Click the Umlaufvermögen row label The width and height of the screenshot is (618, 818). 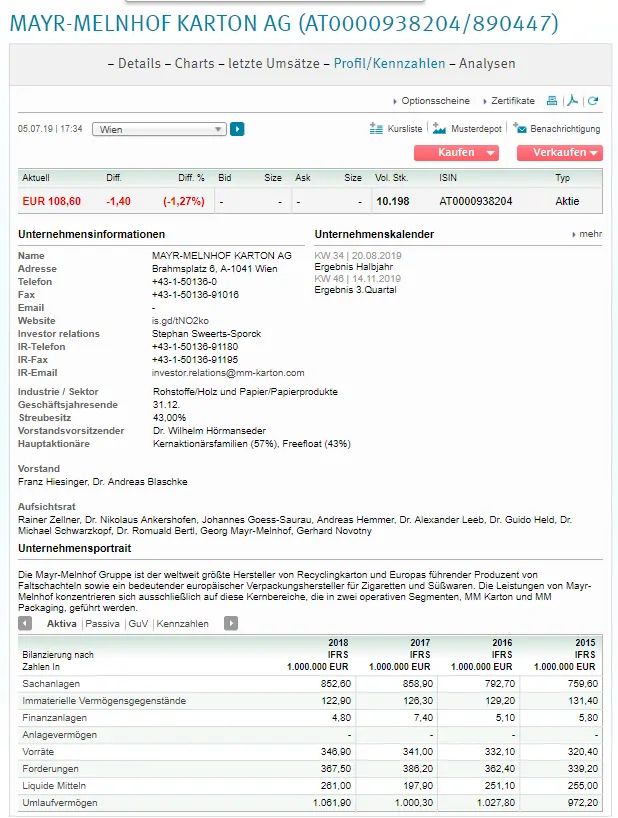point(59,803)
